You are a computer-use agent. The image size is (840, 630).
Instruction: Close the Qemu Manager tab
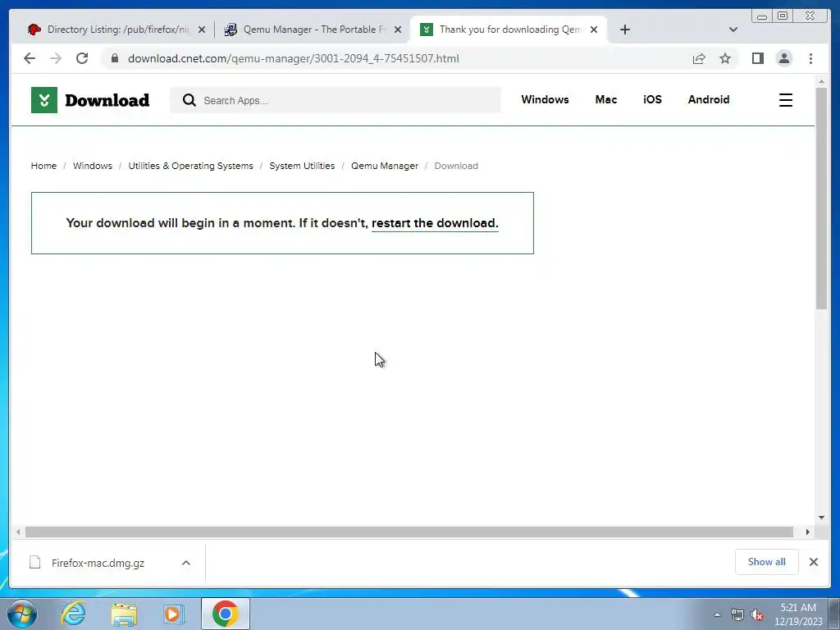coord(398,30)
